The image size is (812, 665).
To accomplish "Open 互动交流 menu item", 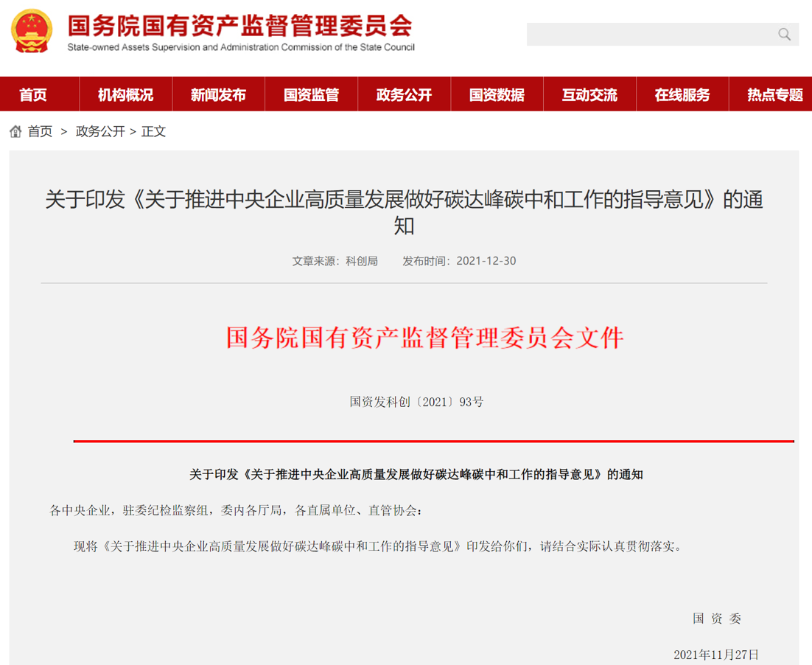I will [x=589, y=95].
